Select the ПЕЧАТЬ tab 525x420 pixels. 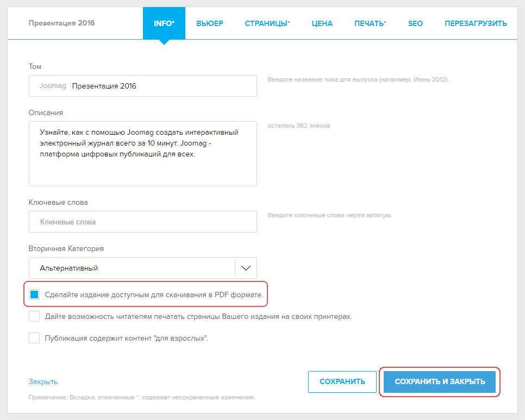(x=370, y=23)
